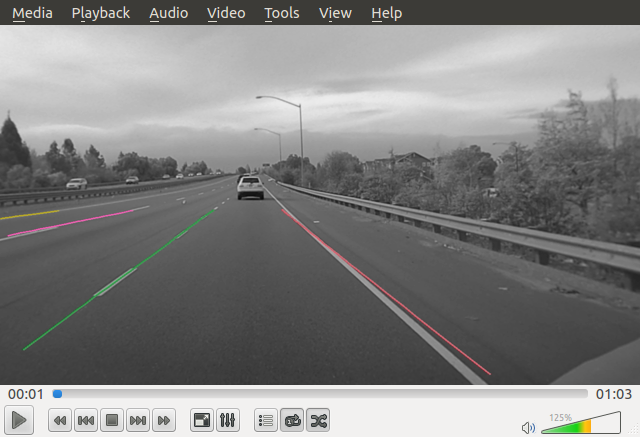Start playback with the Play button
The image size is (640, 437).
click(x=19, y=420)
